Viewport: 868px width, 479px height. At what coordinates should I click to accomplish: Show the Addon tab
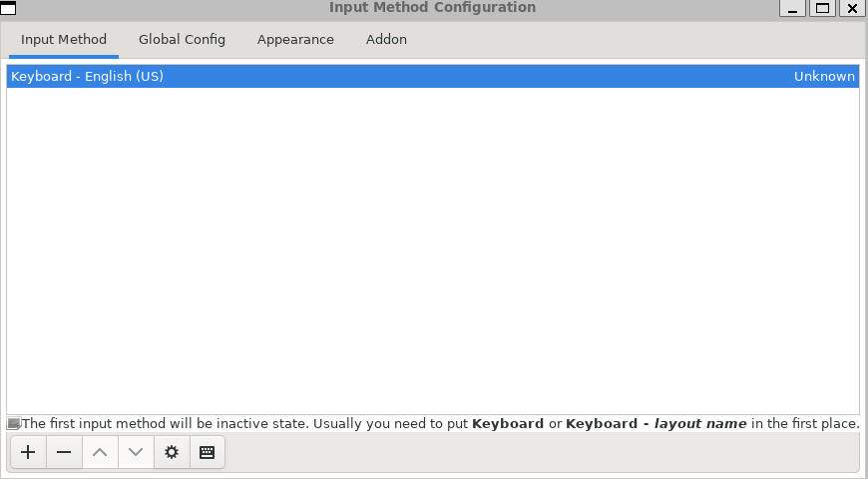[x=386, y=40]
